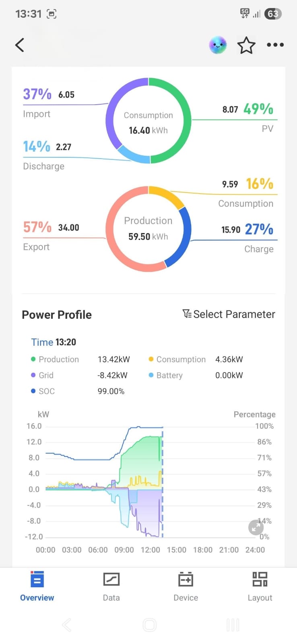This screenshot has width=297, height=644.
Task: Tap the dashed time marker on chart
Action: (x=163, y=483)
